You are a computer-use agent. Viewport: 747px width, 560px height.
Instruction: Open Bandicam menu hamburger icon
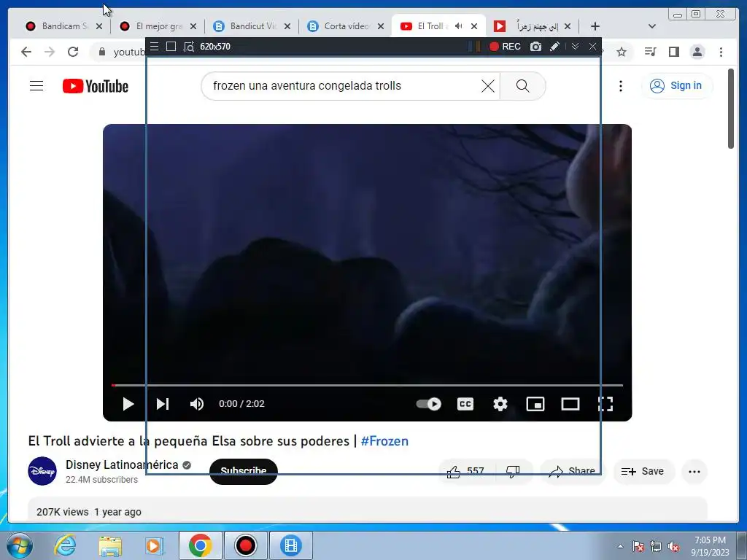click(x=154, y=46)
